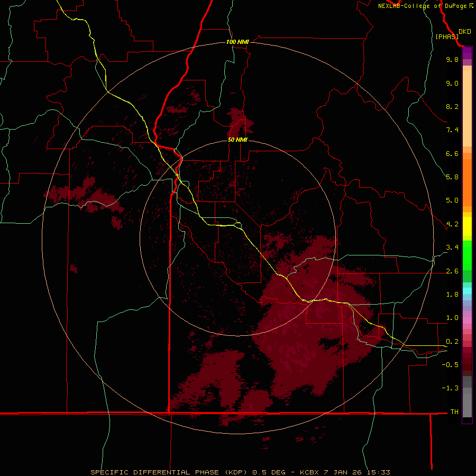
Task: Click the 1.8 value on the color scale
Action: 452,295
